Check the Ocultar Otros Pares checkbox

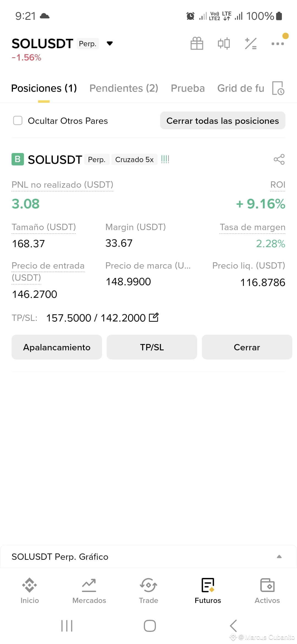pyautogui.click(x=18, y=121)
